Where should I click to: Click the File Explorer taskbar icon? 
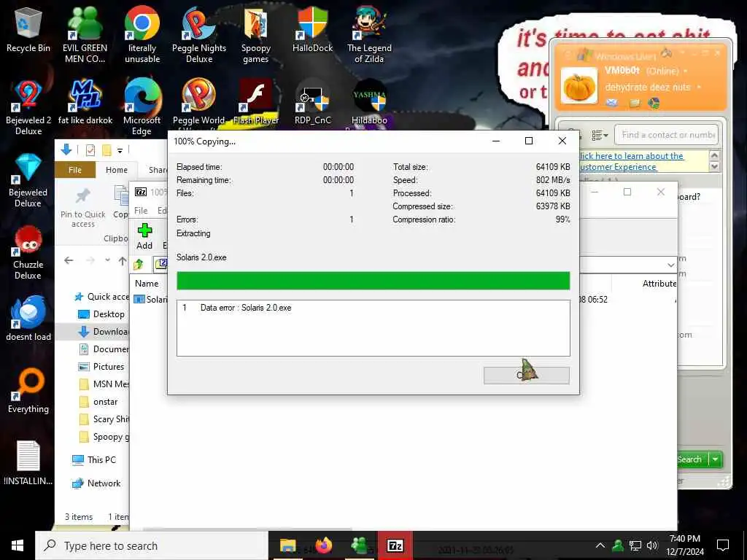287,545
